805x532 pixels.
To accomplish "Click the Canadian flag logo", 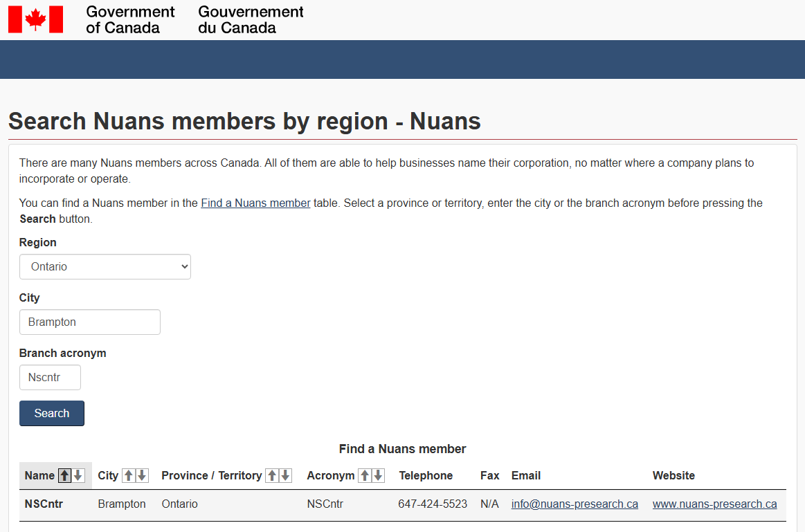I will click(x=35, y=19).
